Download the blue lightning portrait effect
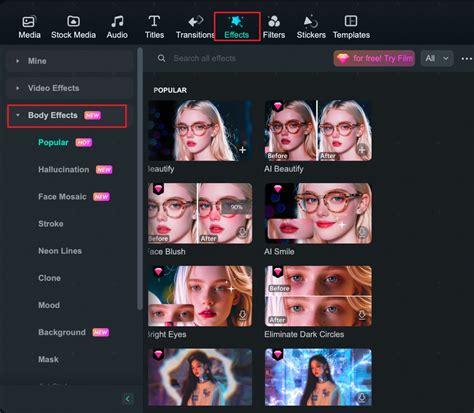This screenshot has width=474, height=413. 362,397
